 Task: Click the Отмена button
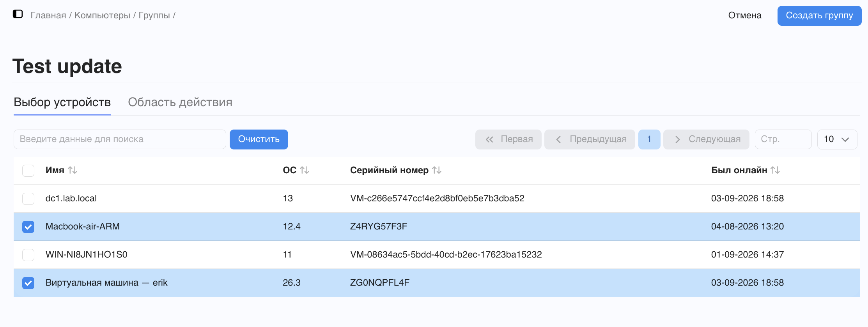(745, 16)
